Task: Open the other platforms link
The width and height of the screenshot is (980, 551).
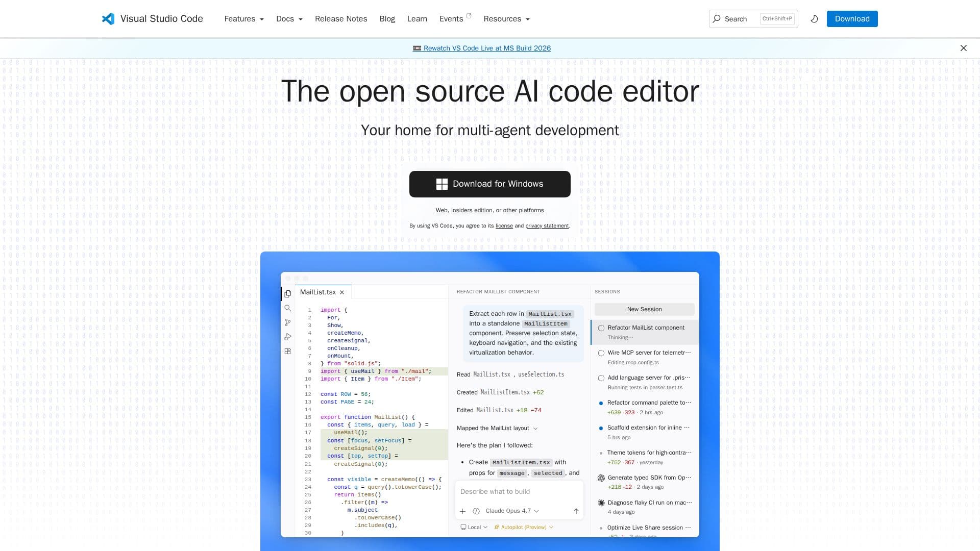Action: (523, 210)
